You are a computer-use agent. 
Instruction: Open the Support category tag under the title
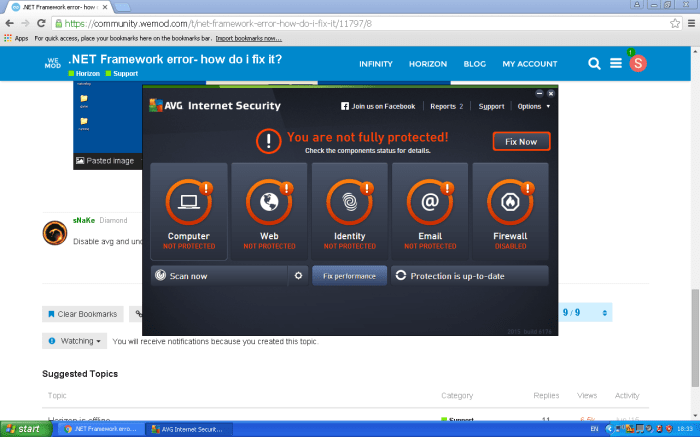tap(121, 74)
